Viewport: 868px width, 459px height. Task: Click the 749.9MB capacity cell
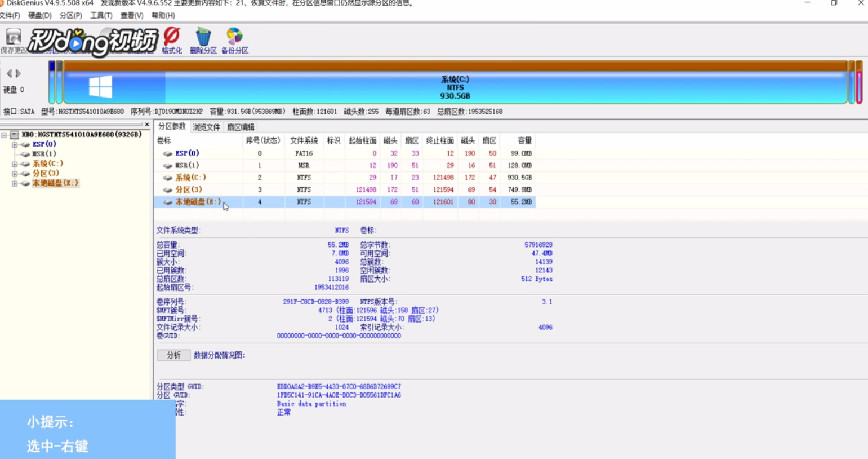(x=518, y=190)
